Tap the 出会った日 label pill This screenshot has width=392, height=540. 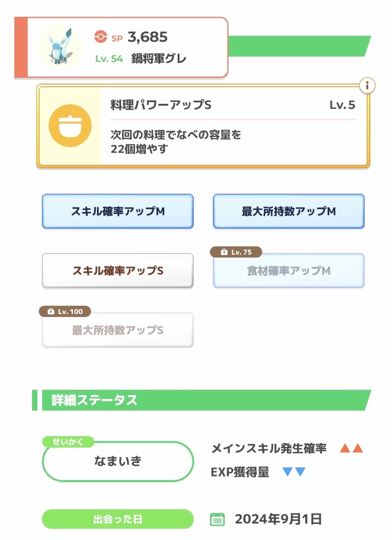click(118, 519)
